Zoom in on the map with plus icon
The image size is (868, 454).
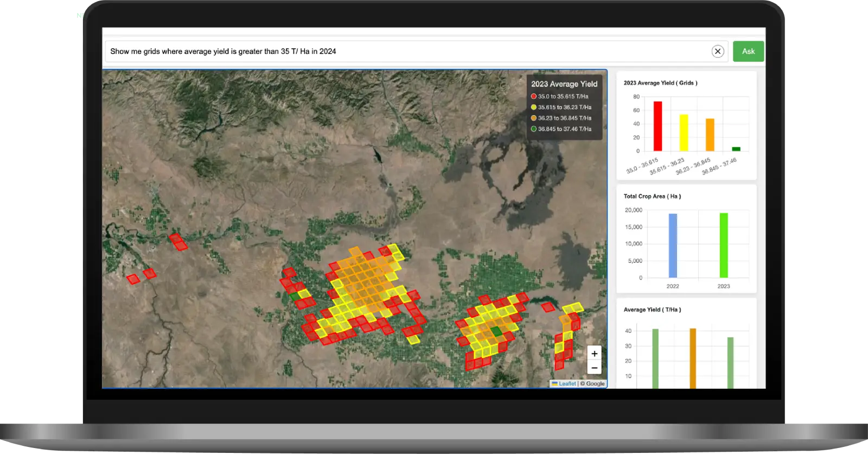pyautogui.click(x=594, y=354)
